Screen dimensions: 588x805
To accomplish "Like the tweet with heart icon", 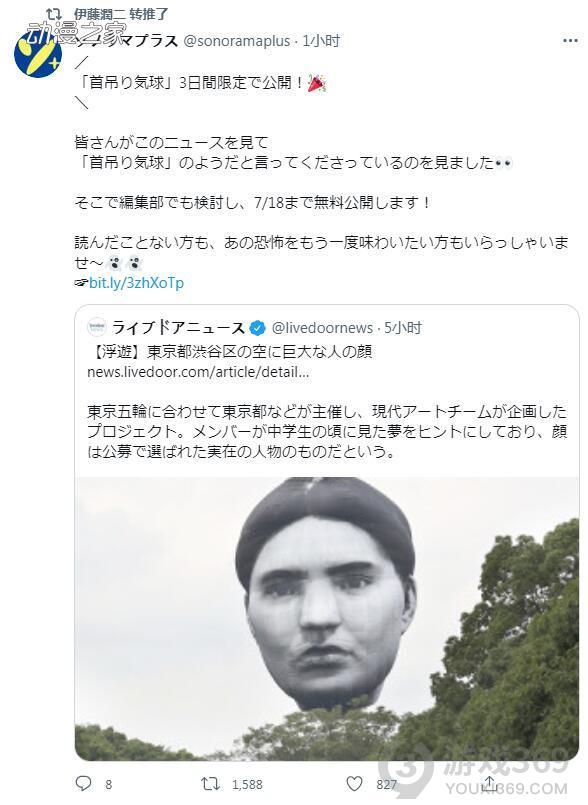I will tap(354, 783).
